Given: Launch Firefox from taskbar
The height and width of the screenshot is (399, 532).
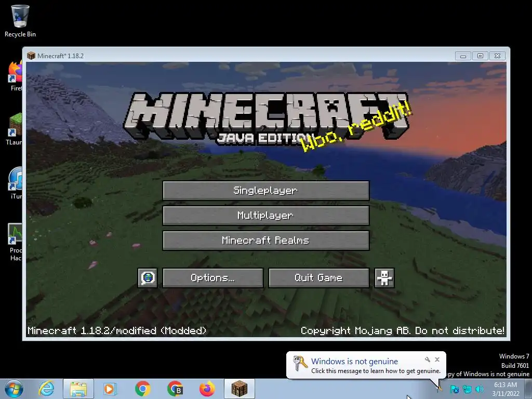Looking at the screenshot, I should point(207,389).
